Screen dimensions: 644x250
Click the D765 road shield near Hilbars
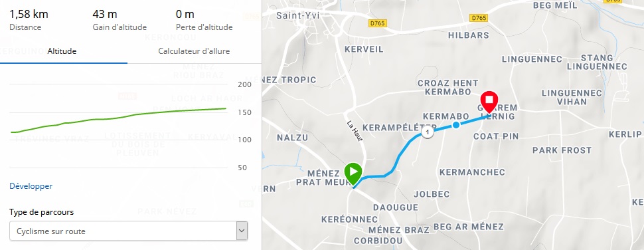click(479, 18)
